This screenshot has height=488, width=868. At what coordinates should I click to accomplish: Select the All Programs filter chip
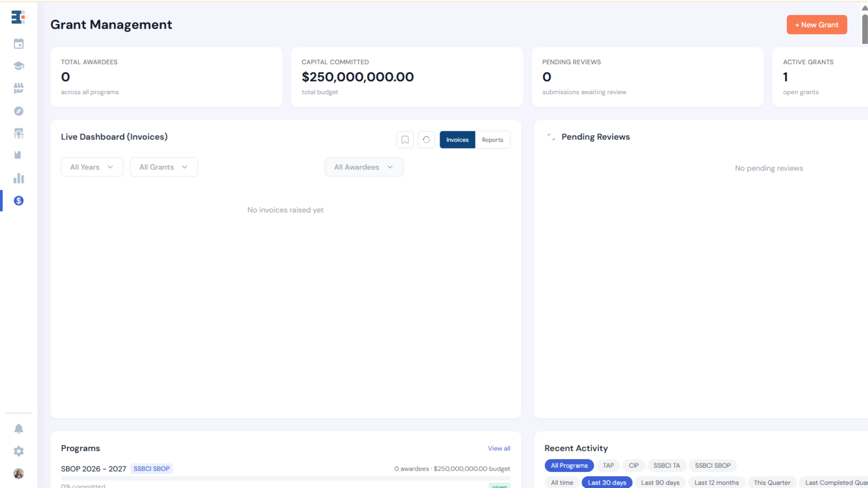[x=569, y=465]
